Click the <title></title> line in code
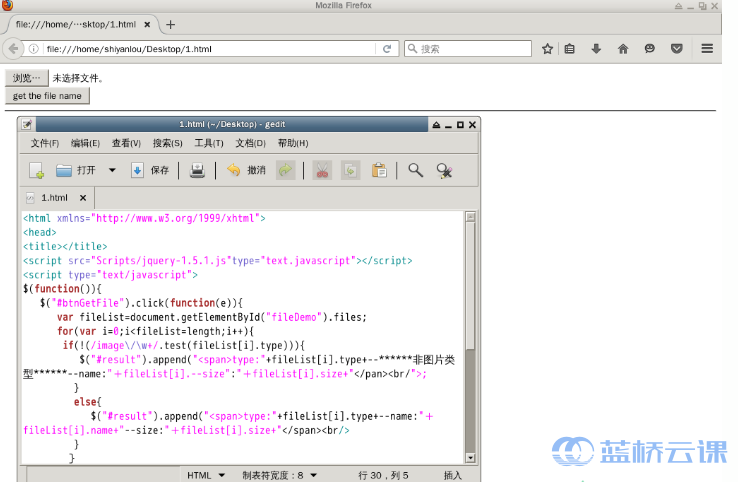This screenshot has width=738, height=482. 65,246
